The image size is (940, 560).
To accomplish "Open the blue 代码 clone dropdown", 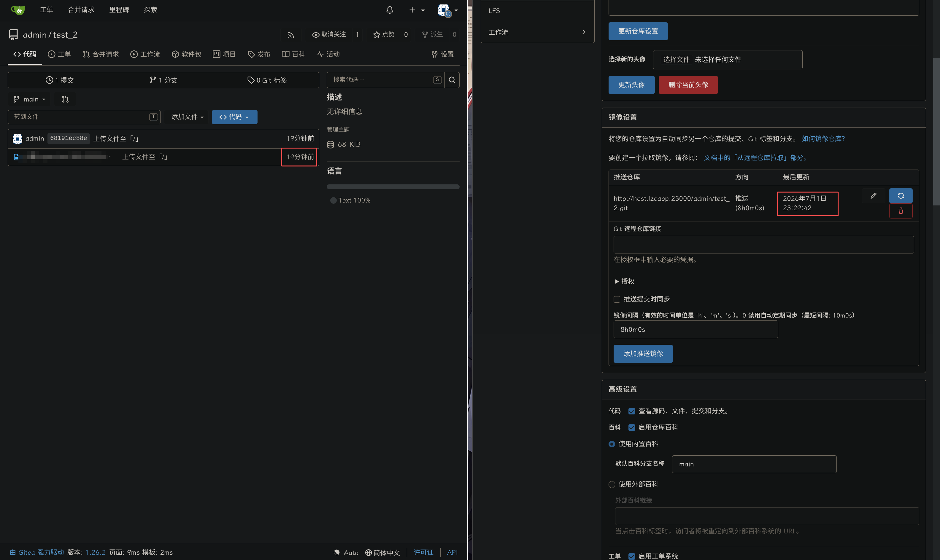I will pos(234,117).
